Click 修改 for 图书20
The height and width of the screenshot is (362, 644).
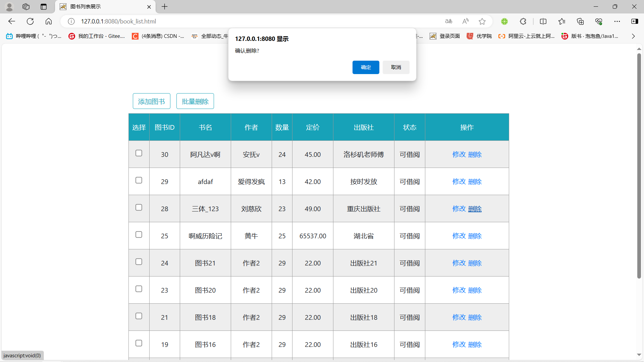point(459,290)
